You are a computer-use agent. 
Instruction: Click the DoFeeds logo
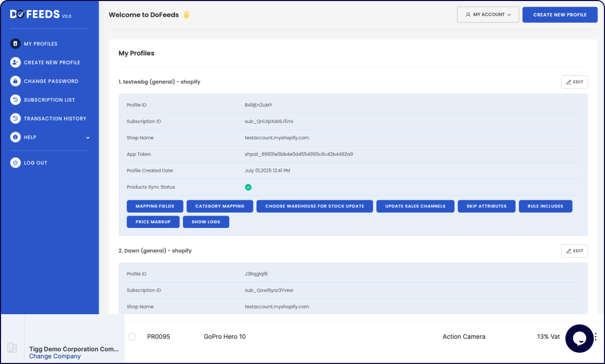(41, 14)
